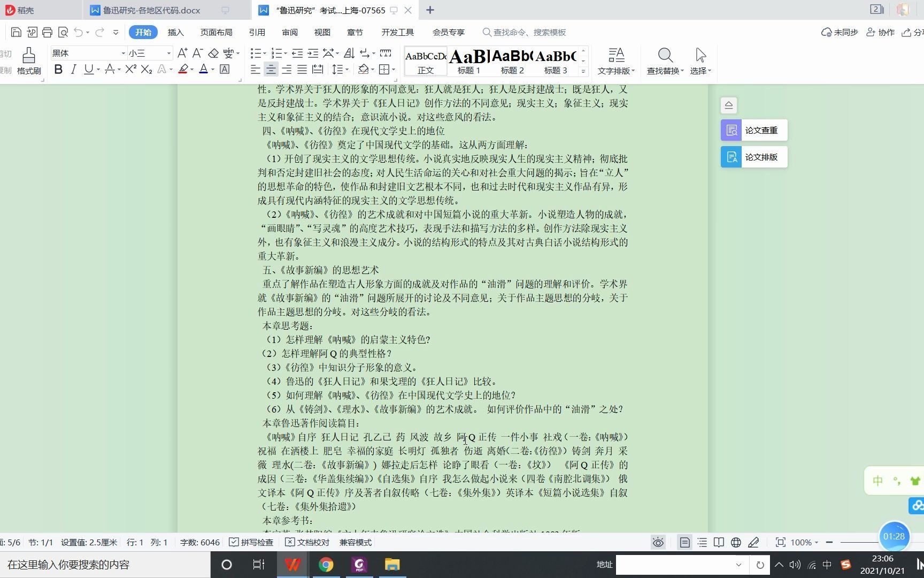Apply subscript formatting
This screenshot has height=578, width=924.
(147, 69)
